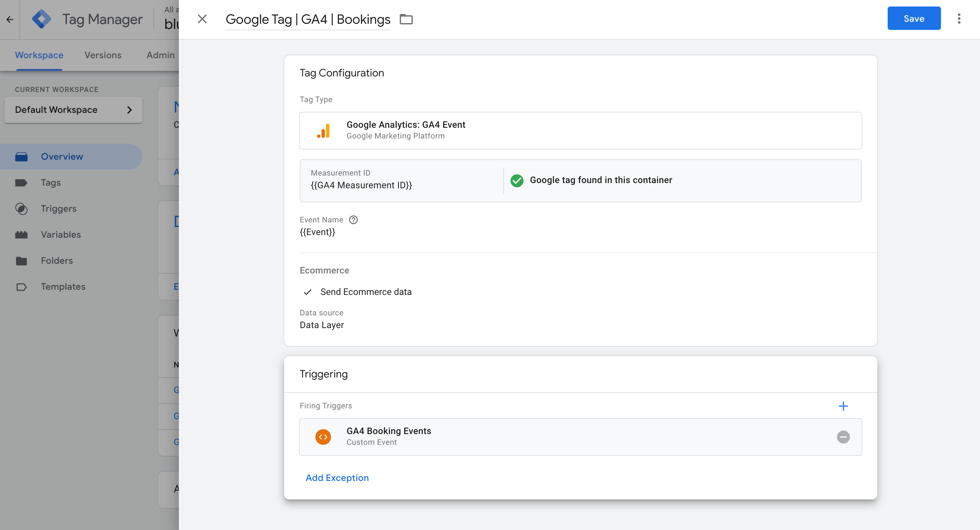Edit the tag name Google Tag | GA4 | Bookings
980x530 pixels.
pos(308,20)
